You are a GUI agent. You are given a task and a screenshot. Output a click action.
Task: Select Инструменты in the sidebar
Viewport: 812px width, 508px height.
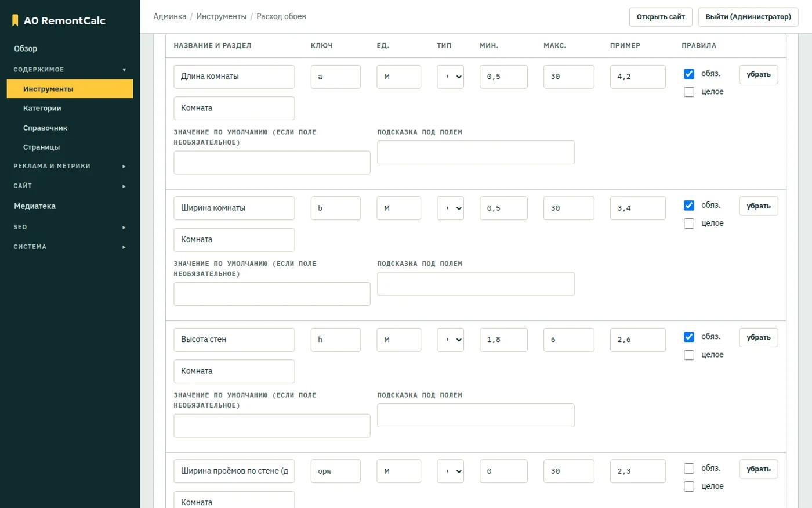tap(70, 89)
